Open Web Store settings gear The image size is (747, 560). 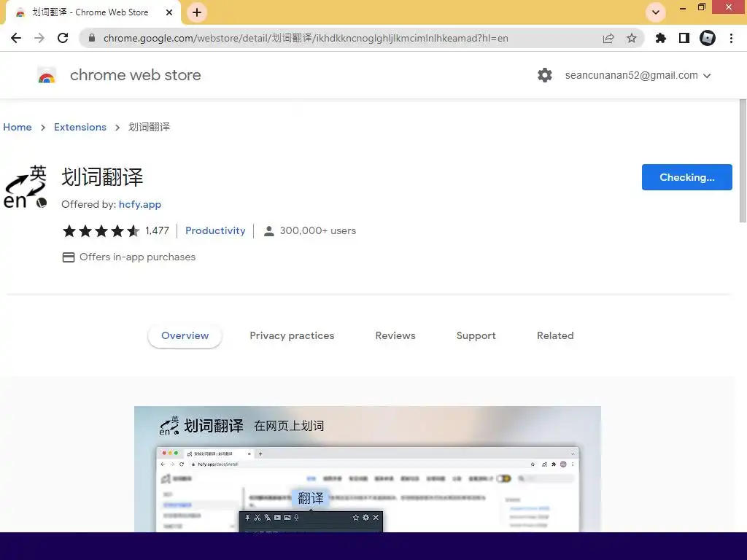click(x=544, y=75)
